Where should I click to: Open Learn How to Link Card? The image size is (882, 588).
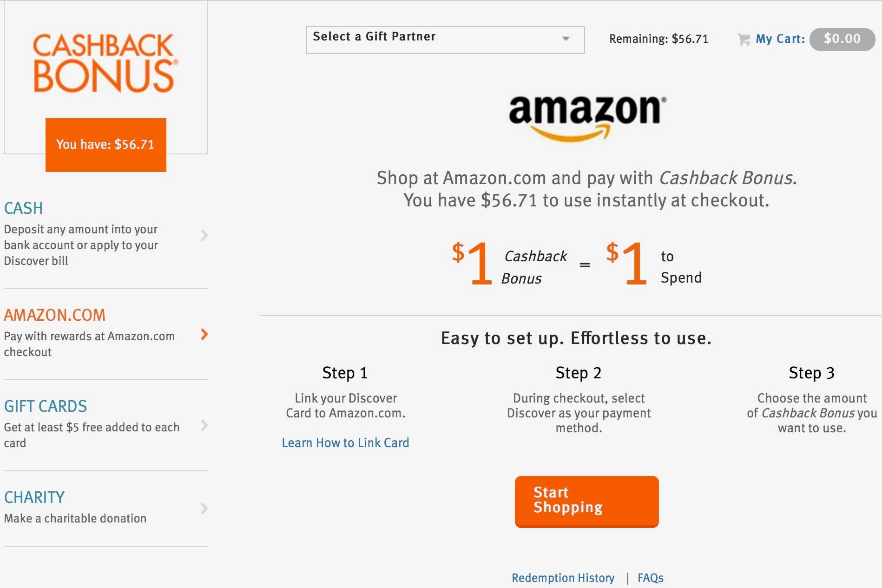pyautogui.click(x=345, y=443)
